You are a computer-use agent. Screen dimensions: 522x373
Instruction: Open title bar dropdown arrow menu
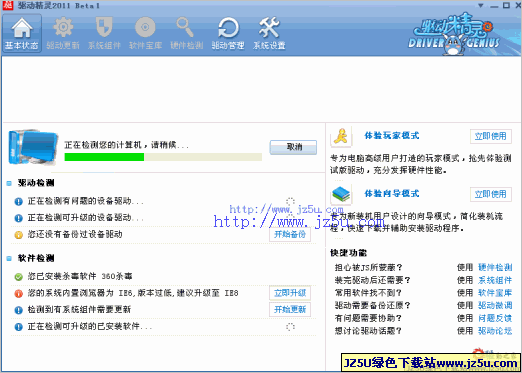tap(481, 5)
